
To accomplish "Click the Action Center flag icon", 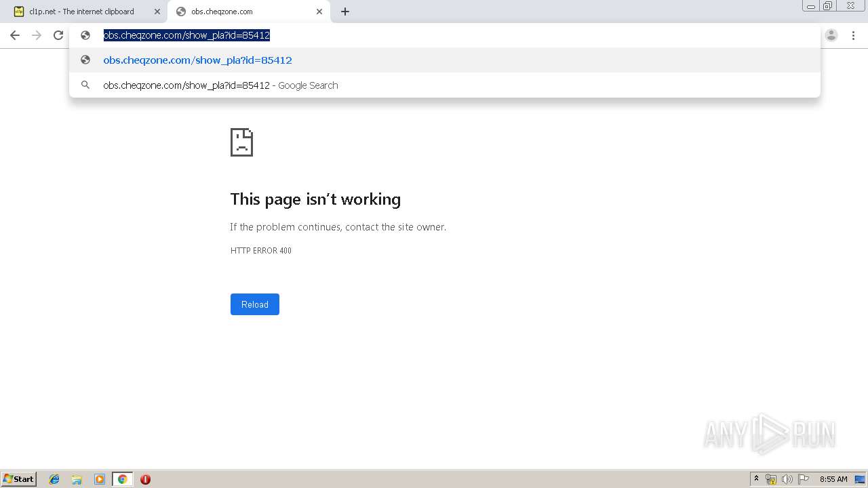I will click(804, 479).
